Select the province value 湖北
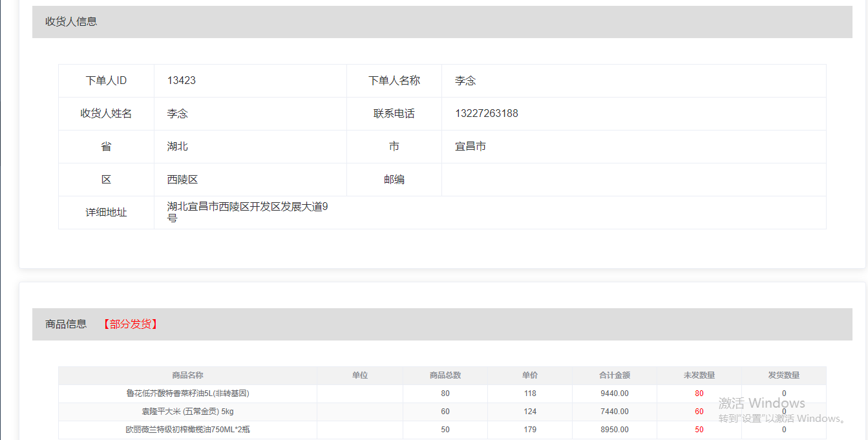 pyautogui.click(x=178, y=147)
